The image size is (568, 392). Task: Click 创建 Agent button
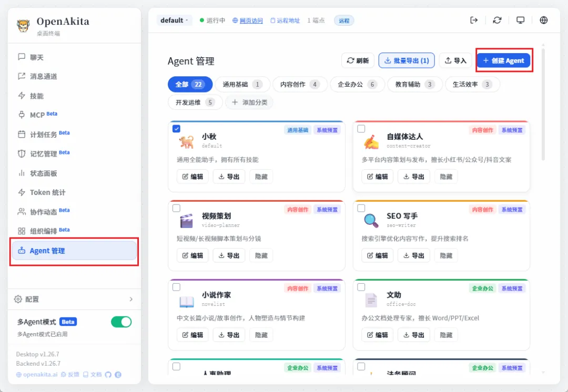pyautogui.click(x=503, y=60)
